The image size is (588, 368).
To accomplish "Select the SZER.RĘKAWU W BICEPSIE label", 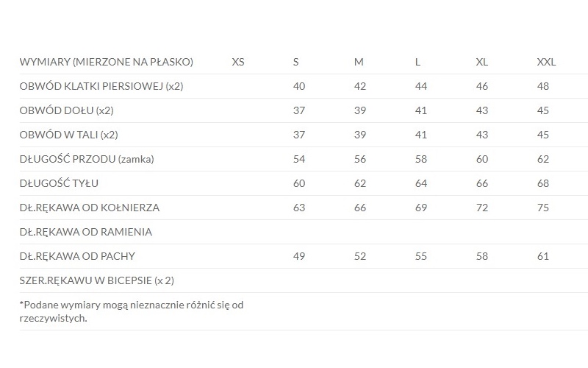I will click(x=97, y=280).
